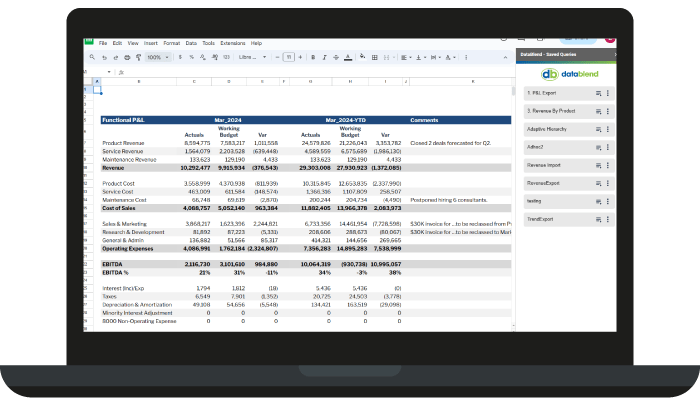Screen dimensions: 700x400
Task: Click the 'EBITDA %' row label
Action: (x=115, y=273)
